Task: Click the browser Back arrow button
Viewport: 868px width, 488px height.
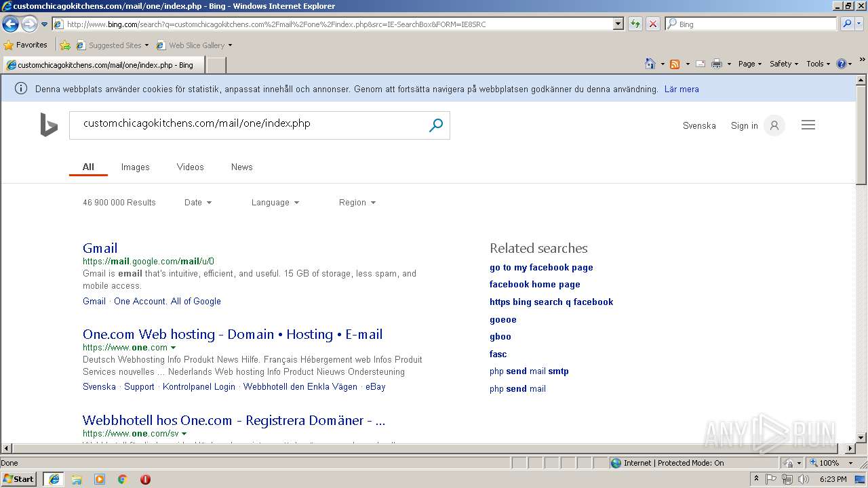Action: tap(10, 24)
